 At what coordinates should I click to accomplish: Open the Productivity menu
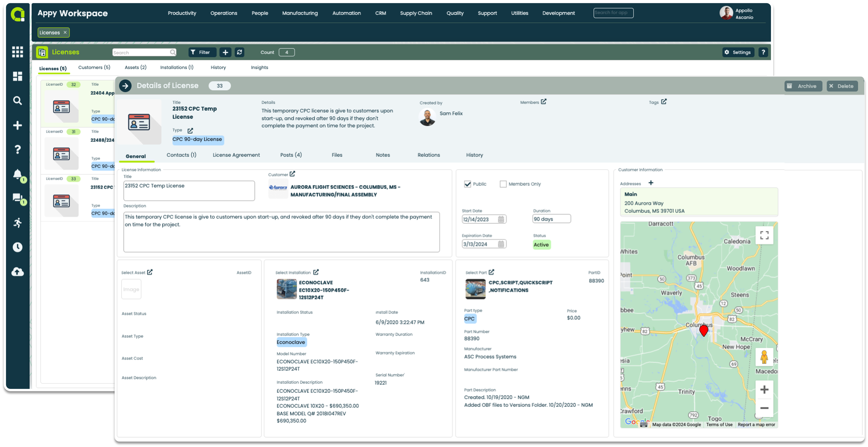tap(182, 13)
